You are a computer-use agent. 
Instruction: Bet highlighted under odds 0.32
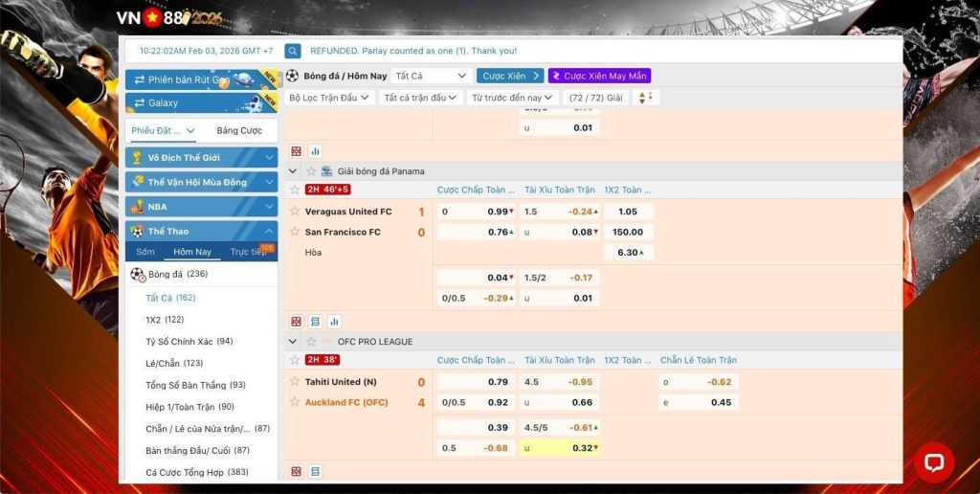pos(559,448)
